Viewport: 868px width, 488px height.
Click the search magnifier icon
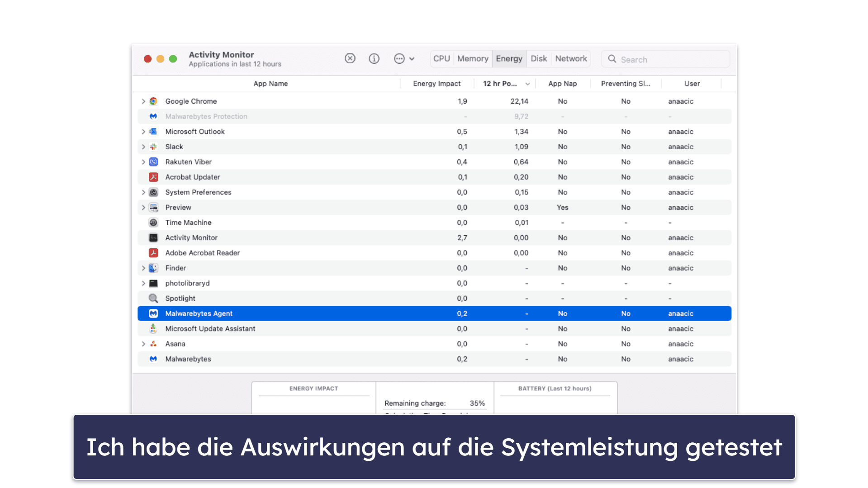(612, 59)
